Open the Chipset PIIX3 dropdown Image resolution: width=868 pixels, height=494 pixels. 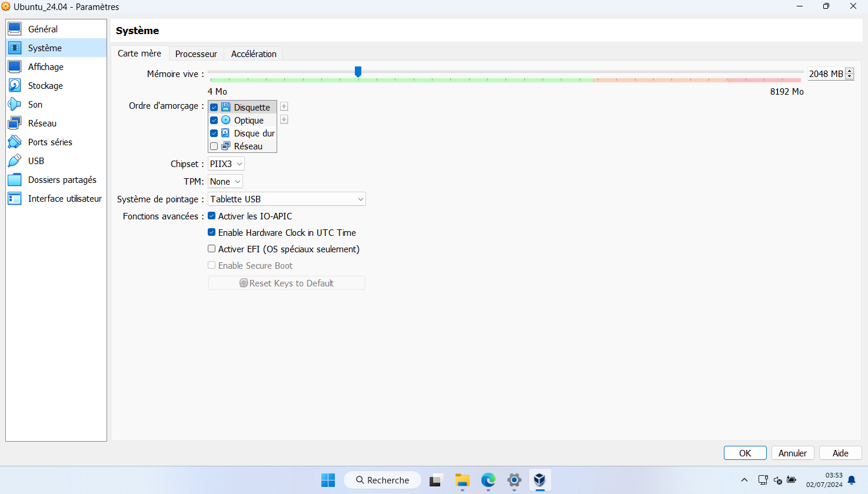pyautogui.click(x=226, y=164)
